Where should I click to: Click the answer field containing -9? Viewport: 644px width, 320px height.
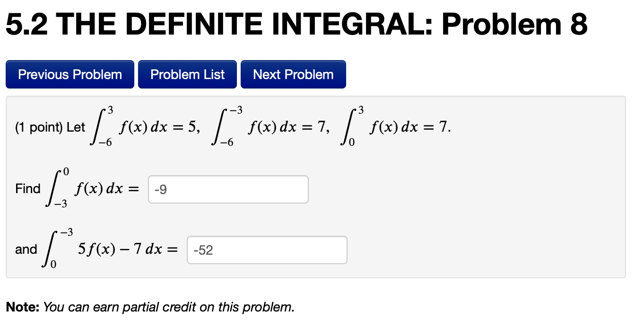tap(228, 189)
